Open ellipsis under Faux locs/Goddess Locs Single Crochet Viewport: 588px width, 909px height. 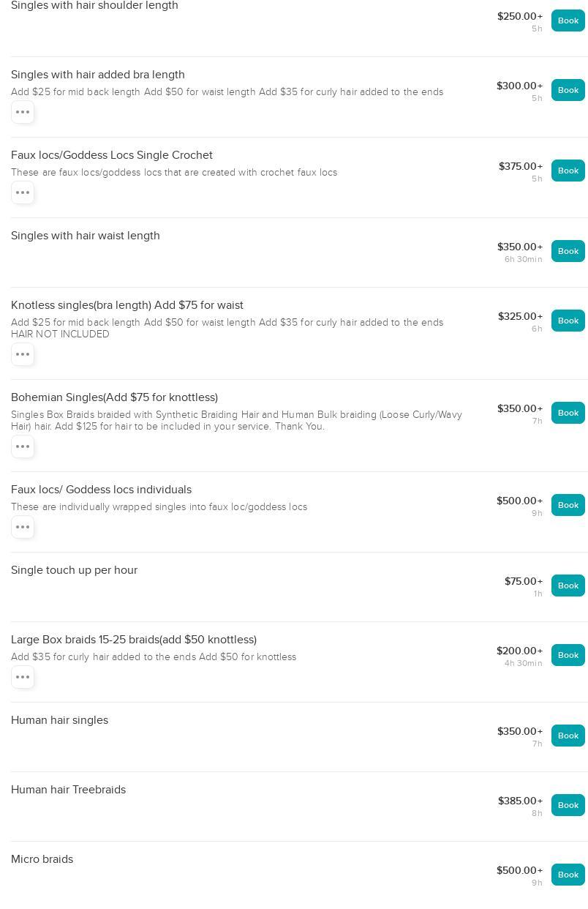(x=23, y=192)
